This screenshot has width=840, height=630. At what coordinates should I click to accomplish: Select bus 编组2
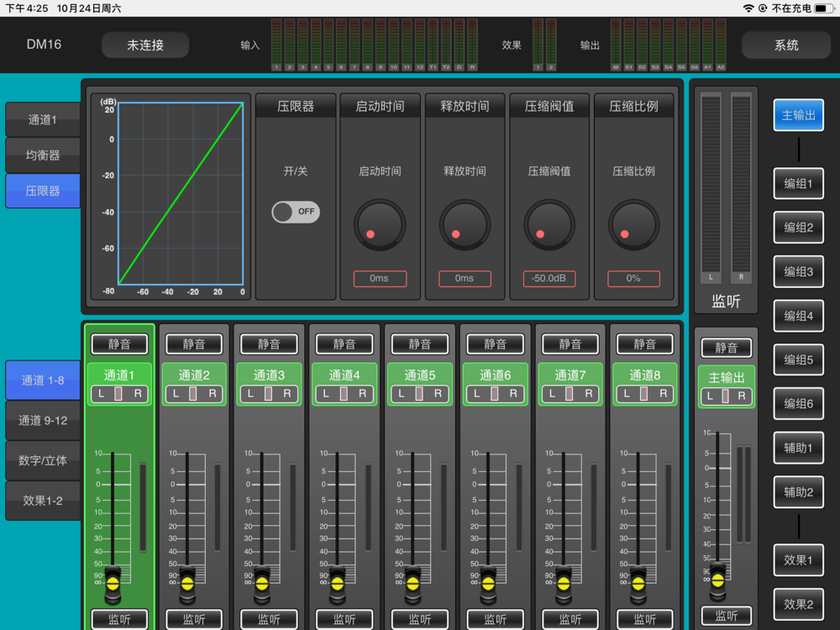coord(798,228)
